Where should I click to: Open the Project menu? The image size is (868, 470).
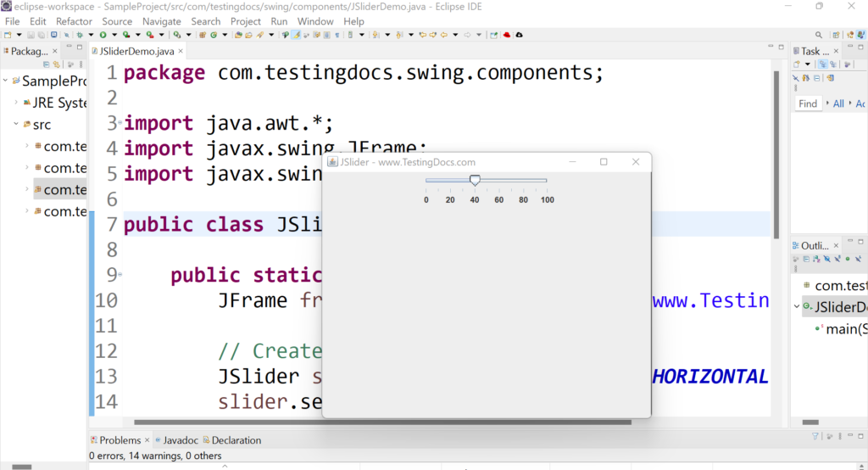245,21
